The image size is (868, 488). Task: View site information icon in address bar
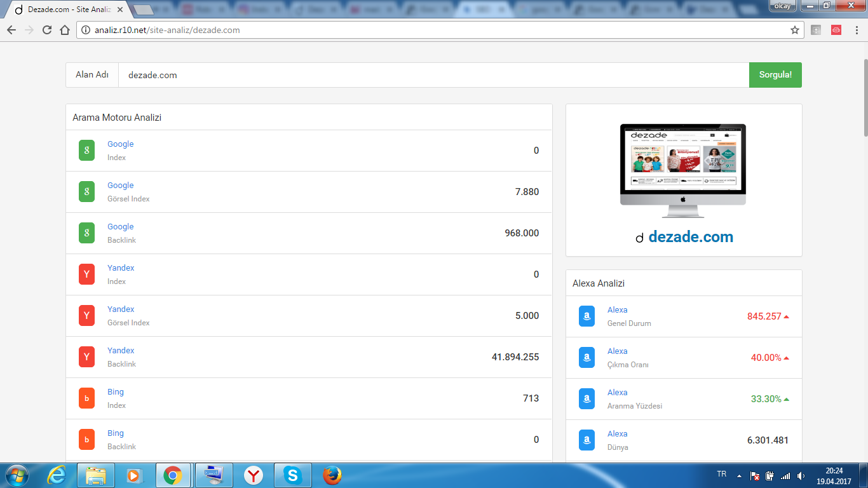click(86, 30)
